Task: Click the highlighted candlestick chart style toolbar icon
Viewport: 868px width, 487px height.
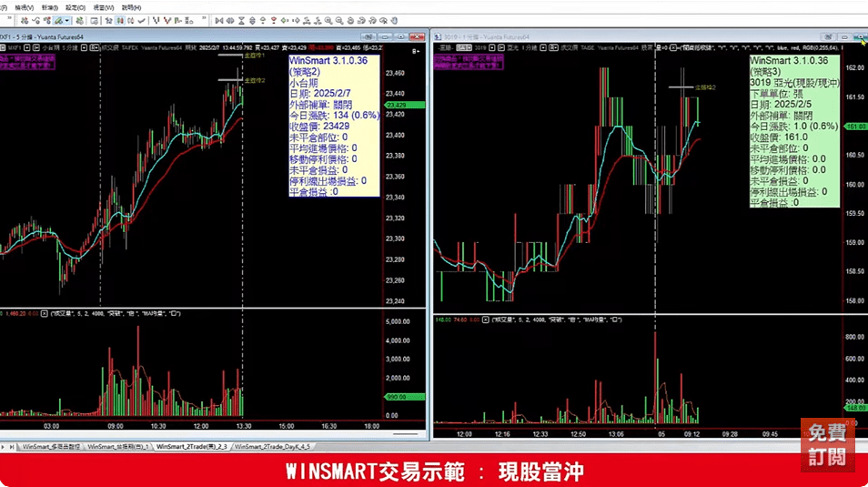Action: click(120, 21)
